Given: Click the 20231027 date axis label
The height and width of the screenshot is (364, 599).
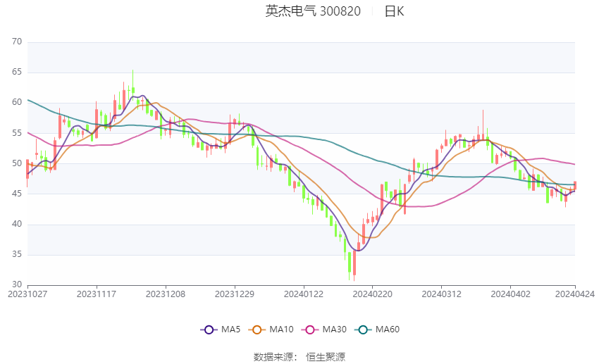Looking at the screenshot, I should (27, 294).
